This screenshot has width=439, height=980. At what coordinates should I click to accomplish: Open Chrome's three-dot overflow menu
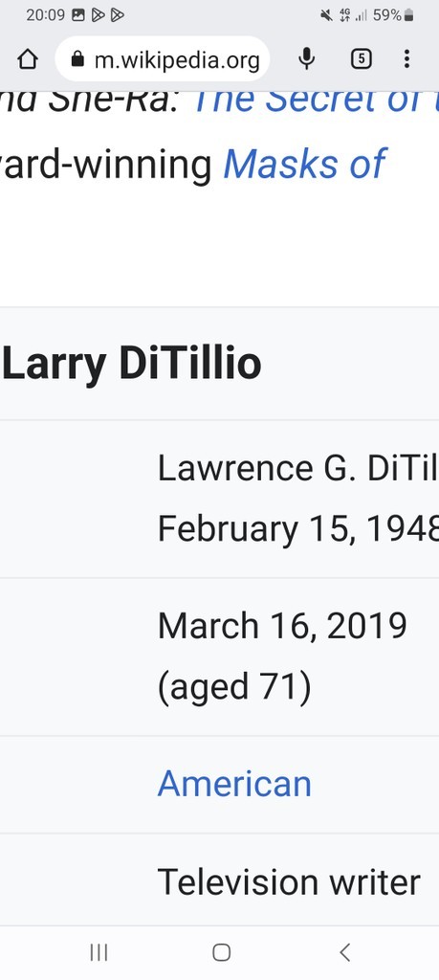coord(406,59)
